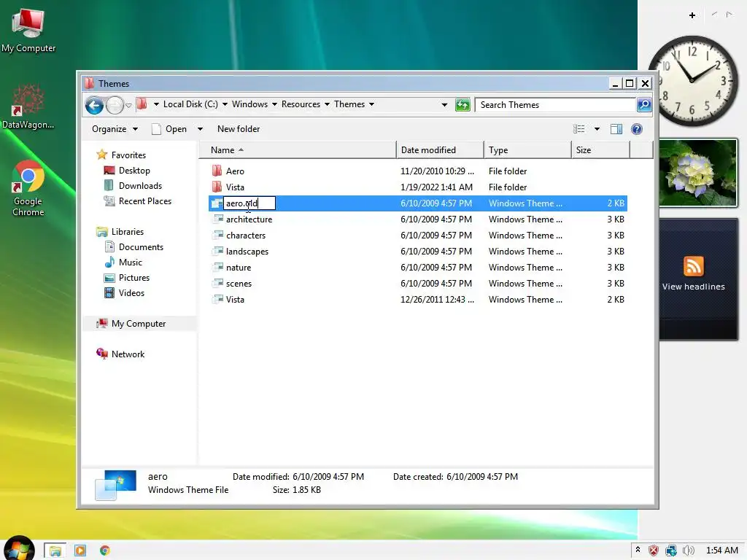Expand the Resources breadcrumb arrow

[327, 104]
